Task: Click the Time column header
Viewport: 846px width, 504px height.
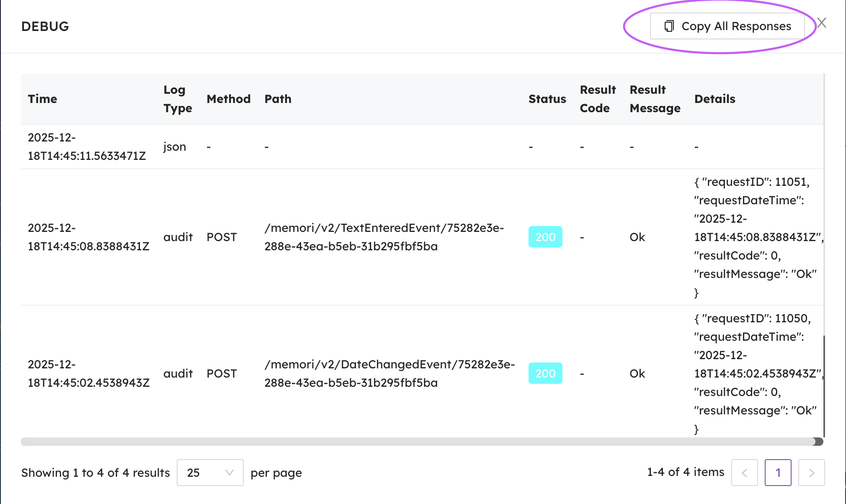Action: tap(42, 99)
